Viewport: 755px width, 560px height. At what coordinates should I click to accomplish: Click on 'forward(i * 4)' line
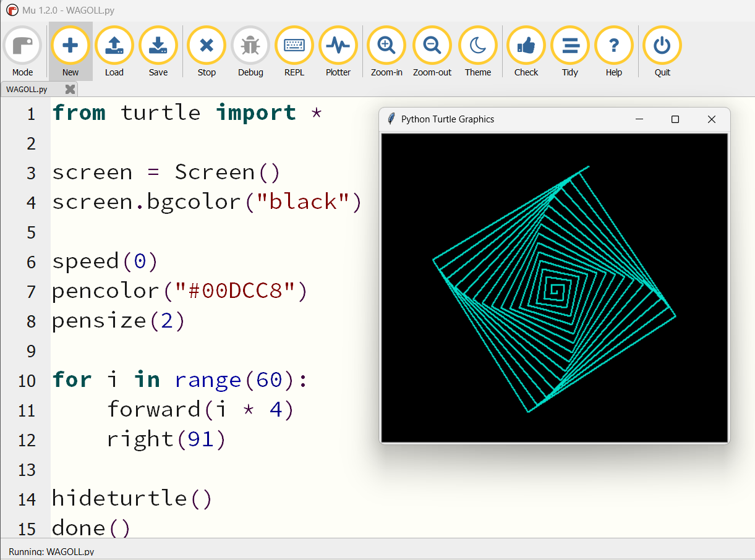pyautogui.click(x=200, y=410)
